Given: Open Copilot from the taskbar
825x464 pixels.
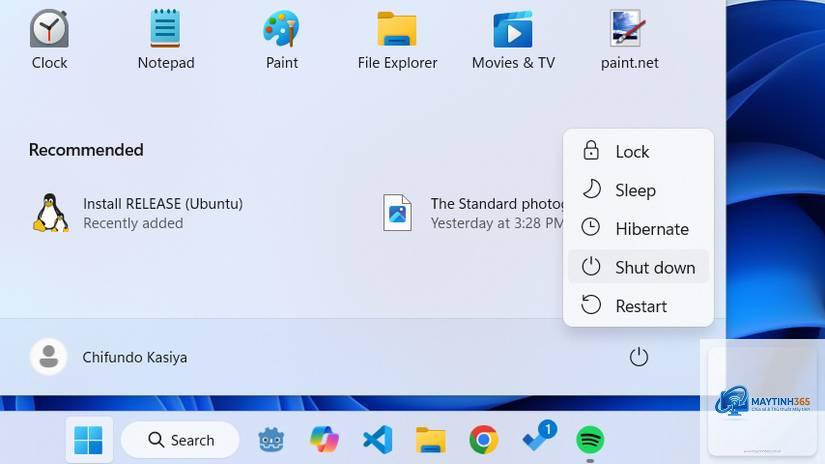Looking at the screenshot, I should [324, 440].
